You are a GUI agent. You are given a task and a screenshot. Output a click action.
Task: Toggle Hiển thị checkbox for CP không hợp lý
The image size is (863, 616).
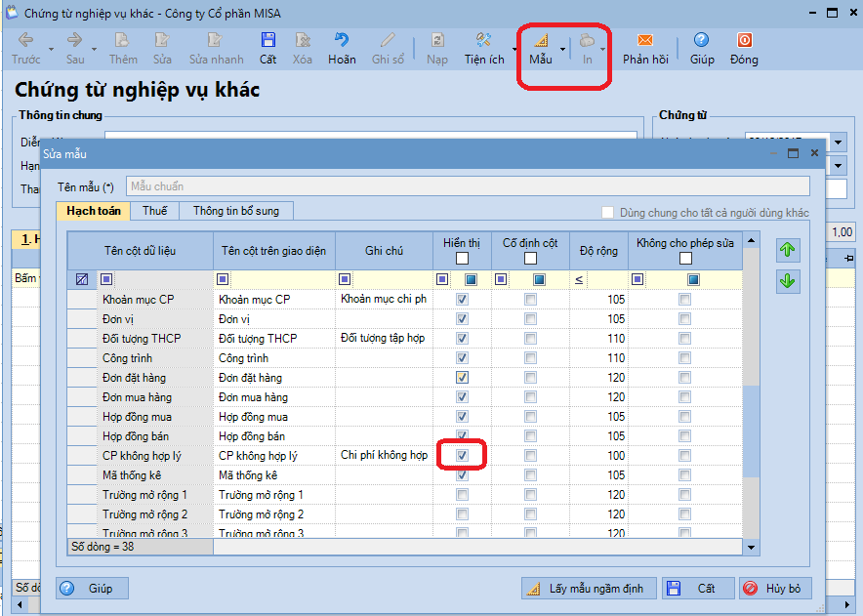pyautogui.click(x=462, y=456)
